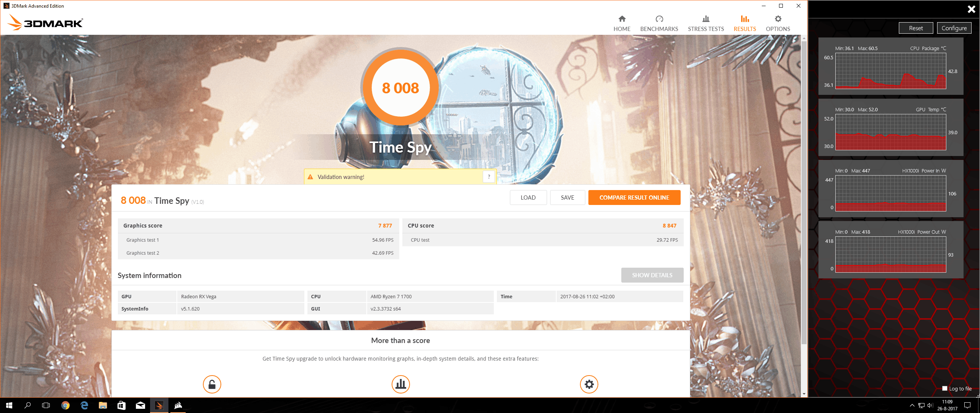Click the bar chart feature icon

point(400,384)
